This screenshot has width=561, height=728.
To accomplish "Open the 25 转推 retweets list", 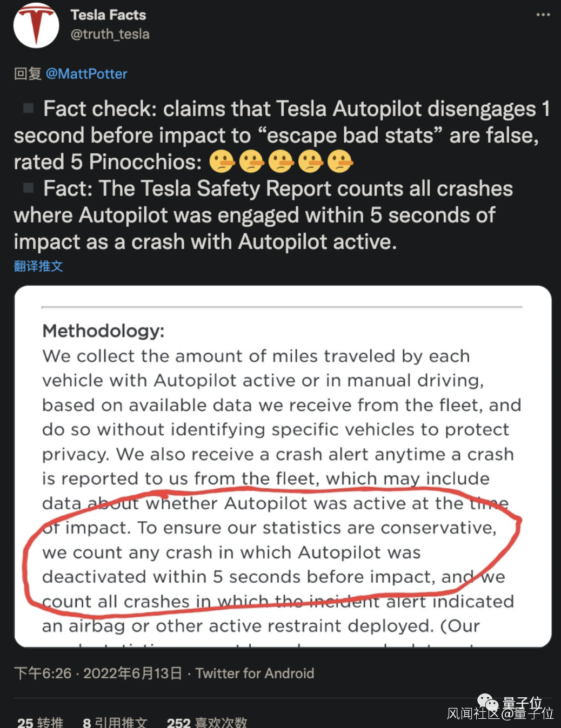I will pos(40,722).
